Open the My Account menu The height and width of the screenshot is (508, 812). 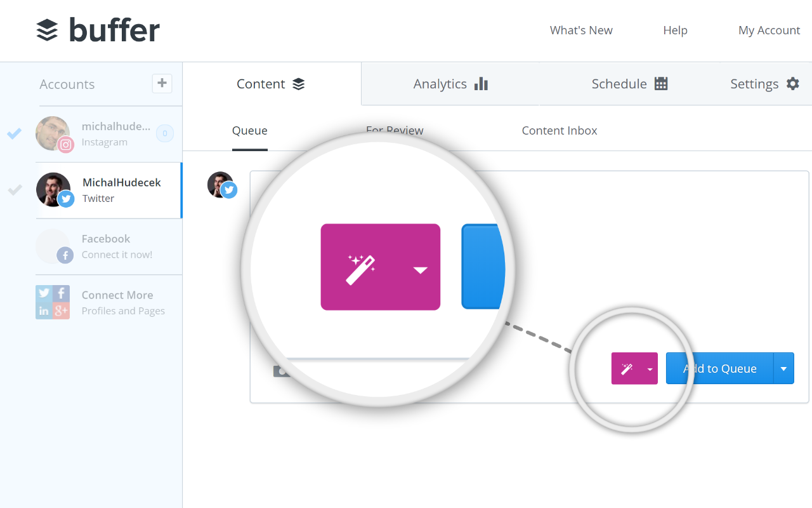coord(769,30)
